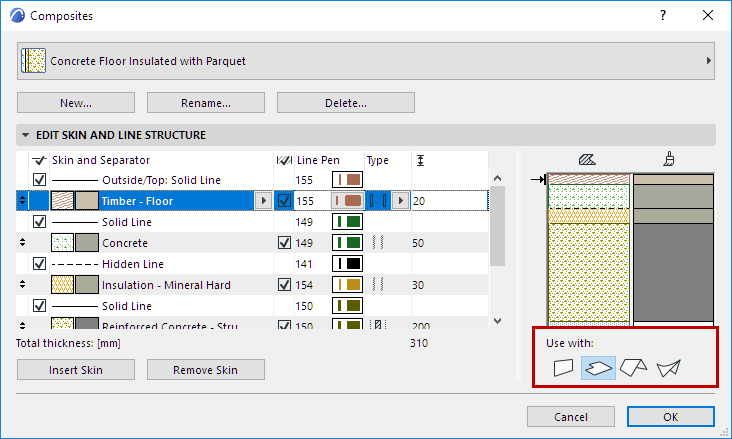Click the end-line pen column header icon
The width and height of the screenshot is (732, 439).
(x=284, y=160)
